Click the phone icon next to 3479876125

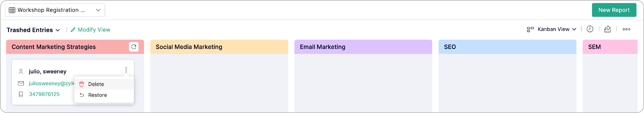click(21, 94)
